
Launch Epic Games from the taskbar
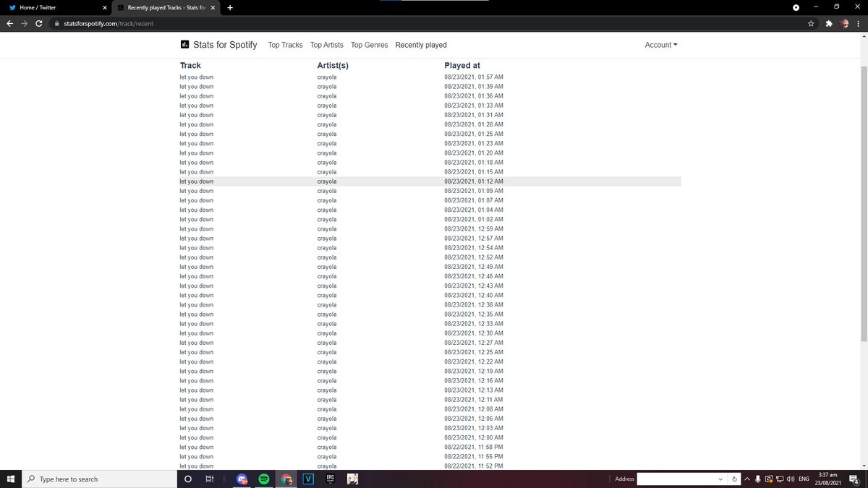(330, 479)
